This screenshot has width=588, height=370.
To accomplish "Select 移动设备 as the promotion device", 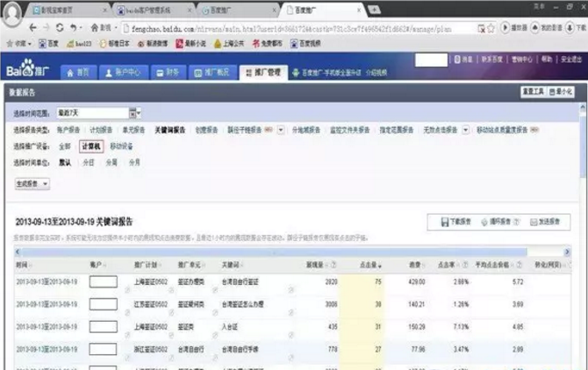I will pyautogui.click(x=123, y=146).
